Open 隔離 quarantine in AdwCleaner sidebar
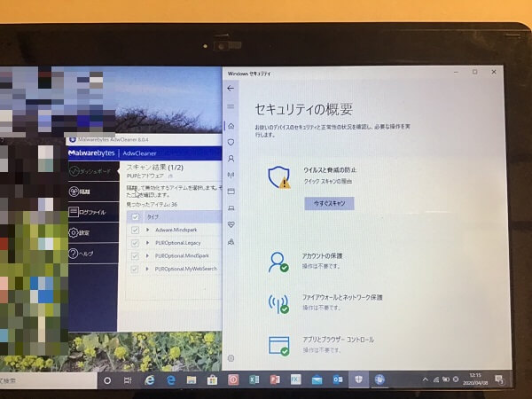This screenshot has width=532, height=399. 93,192
